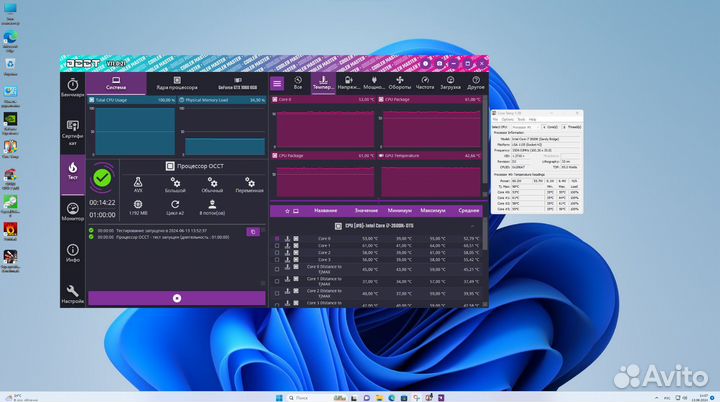
Task: Open Tools menu in Core Temp window
Action: pos(521,119)
